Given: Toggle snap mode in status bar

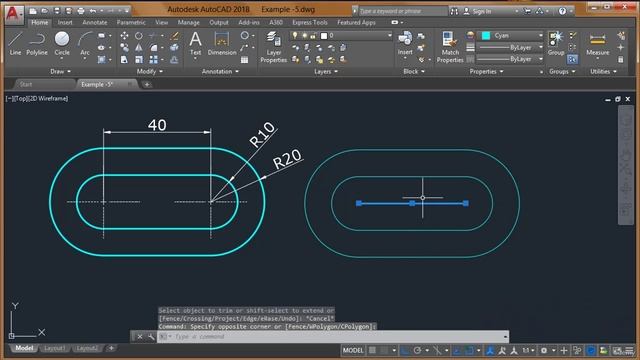Looking at the screenshot, I should [x=384, y=350].
